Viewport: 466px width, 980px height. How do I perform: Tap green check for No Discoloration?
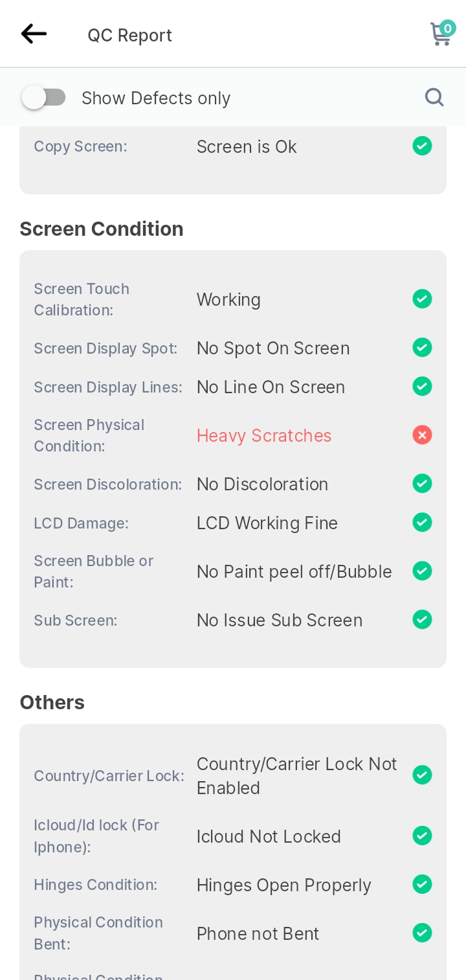(x=422, y=483)
